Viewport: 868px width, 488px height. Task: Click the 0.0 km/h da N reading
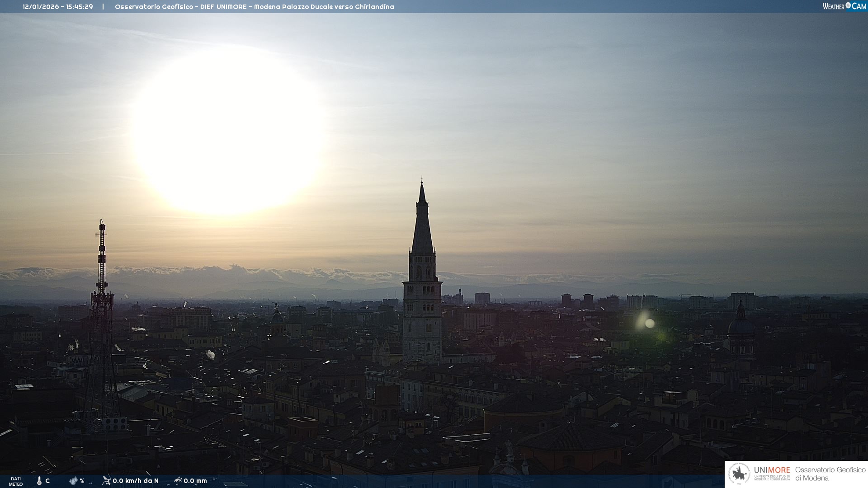(x=136, y=481)
